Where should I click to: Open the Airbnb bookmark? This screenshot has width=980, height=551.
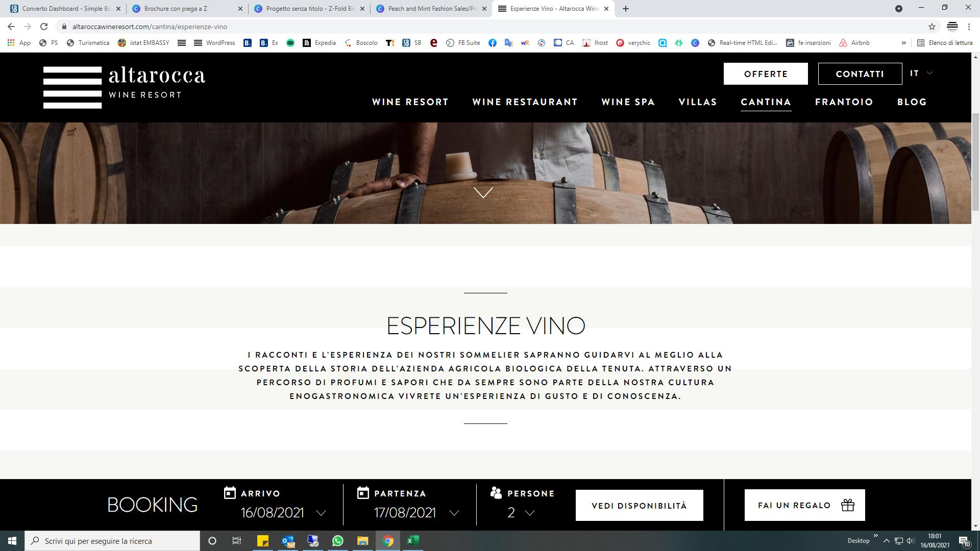(854, 43)
